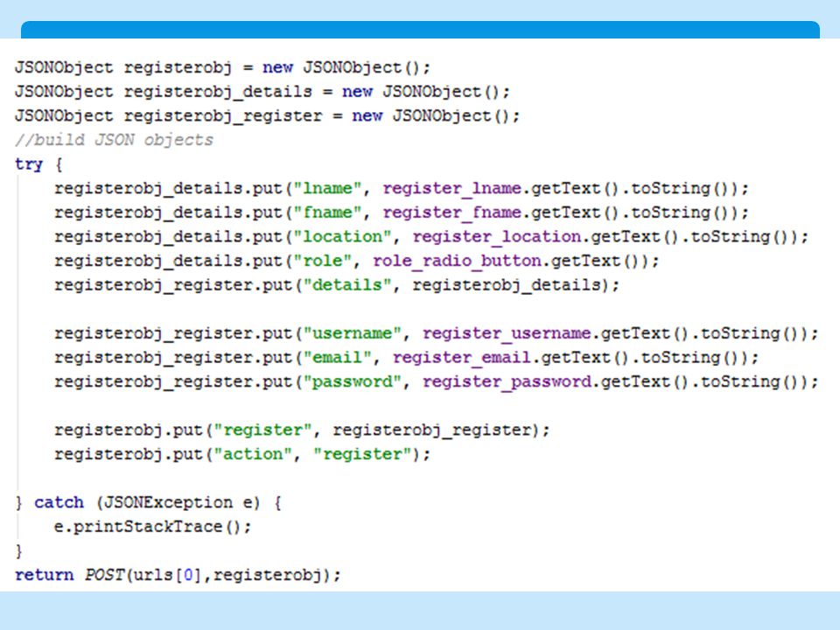The width and height of the screenshot is (840, 630).
Task: Click the register_location variable
Action: [x=497, y=237]
